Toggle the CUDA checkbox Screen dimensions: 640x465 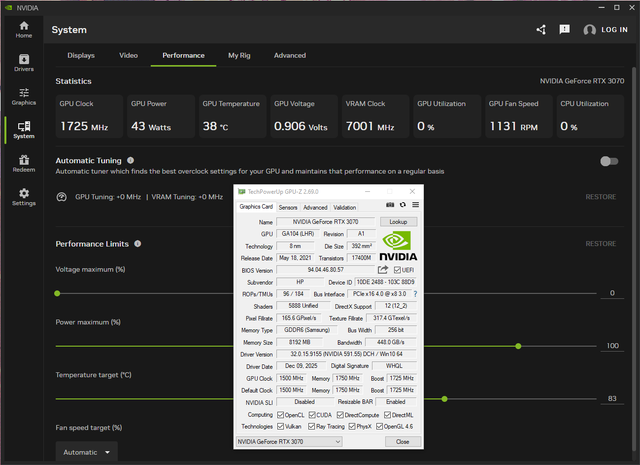[x=312, y=415]
